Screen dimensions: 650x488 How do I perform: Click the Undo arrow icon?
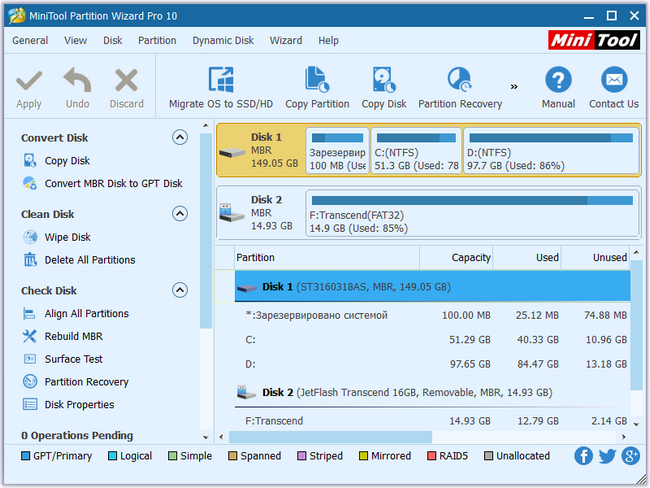coord(77,80)
